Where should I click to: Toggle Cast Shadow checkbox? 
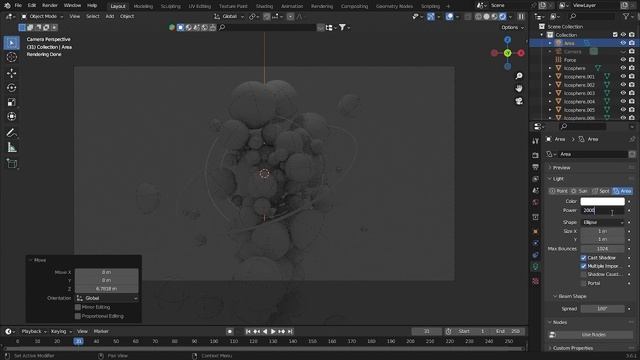pos(583,258)
